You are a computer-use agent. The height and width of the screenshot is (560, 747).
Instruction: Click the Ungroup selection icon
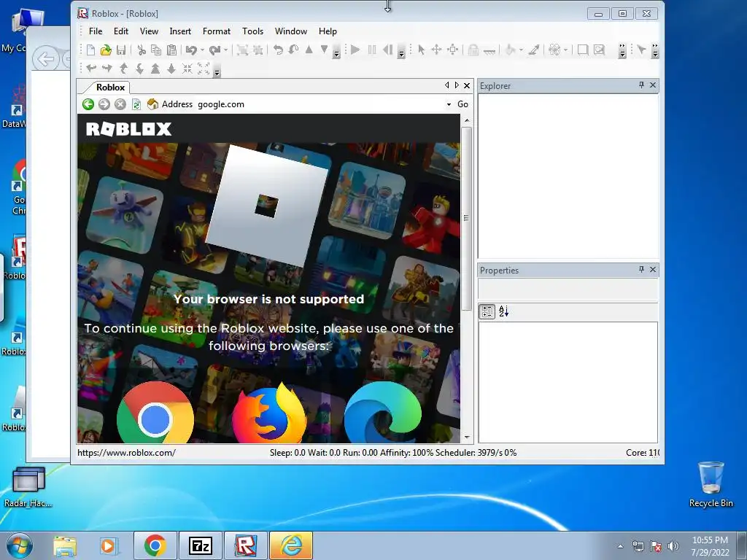(x=258, y=50)
